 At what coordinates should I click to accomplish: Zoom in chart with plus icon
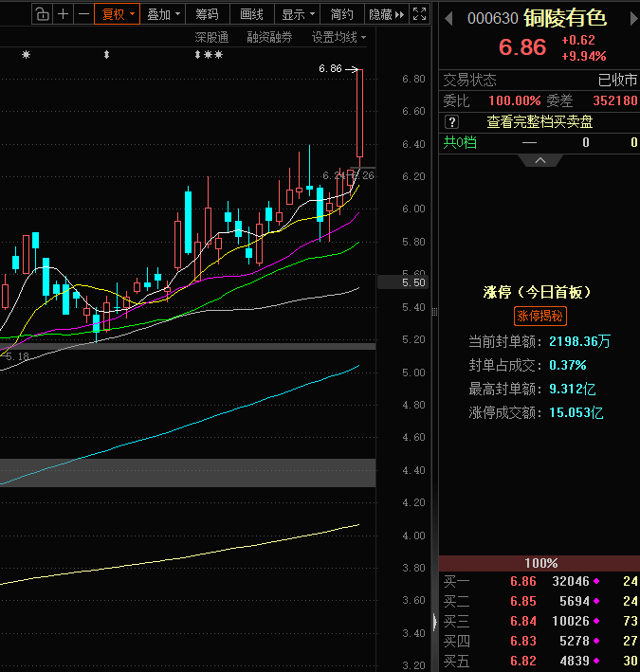pos(63,14)
